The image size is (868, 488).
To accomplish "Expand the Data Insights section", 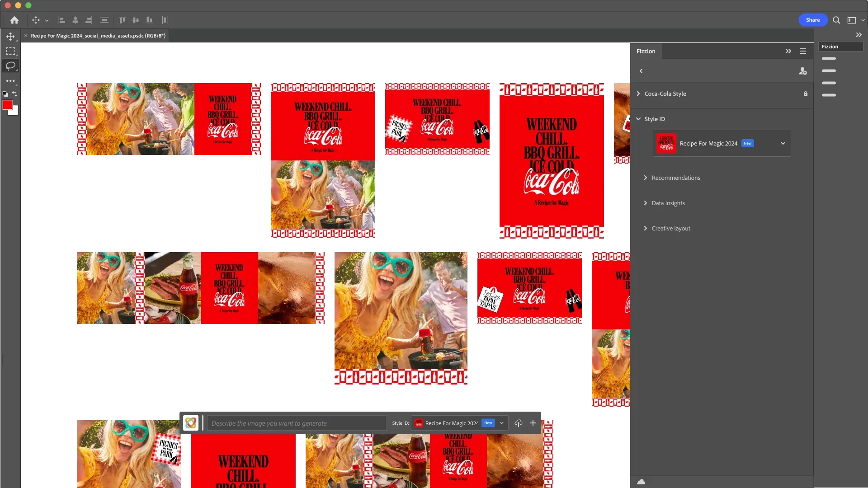I will coord(645,203).
